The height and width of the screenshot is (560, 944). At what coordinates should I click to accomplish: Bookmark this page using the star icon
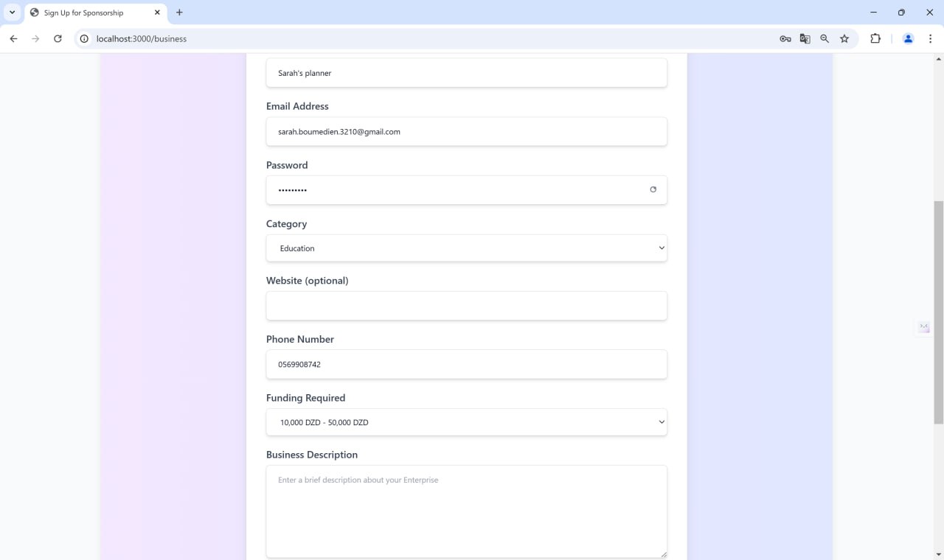tap(844, 38)
